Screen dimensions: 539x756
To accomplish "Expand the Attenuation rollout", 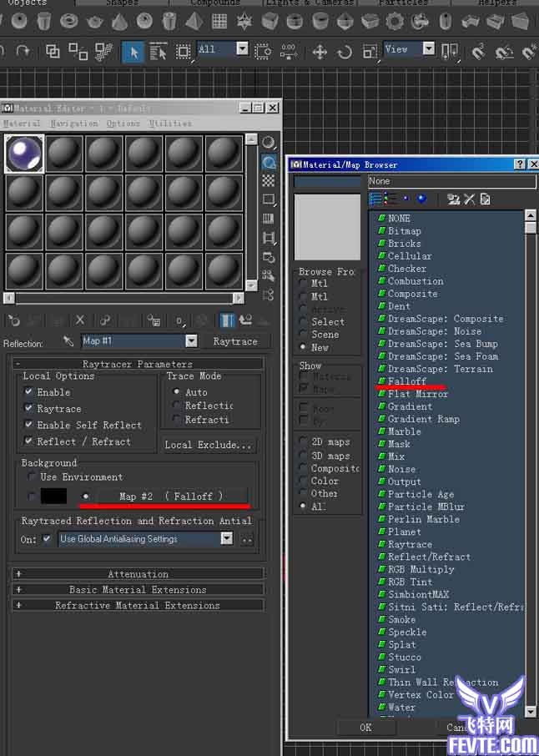I will [x=138, y=574].
